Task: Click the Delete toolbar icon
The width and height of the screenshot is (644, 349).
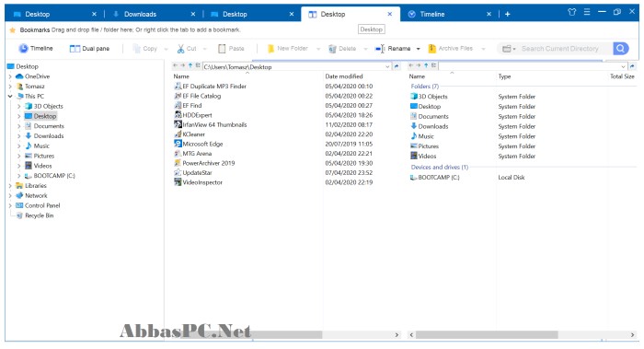Action: [332, 49]
